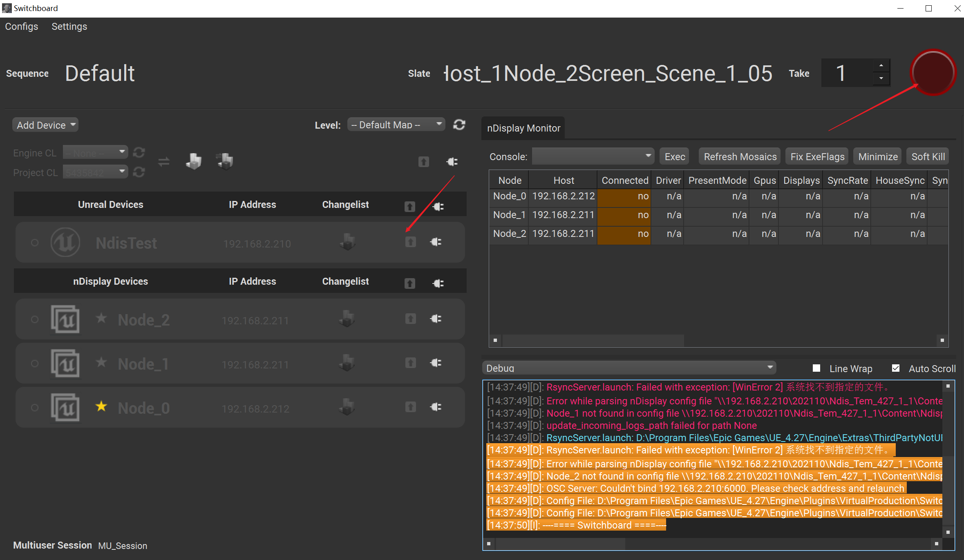Open the Settings menu
Screen dimensions: 964x560
pos(69,27)
